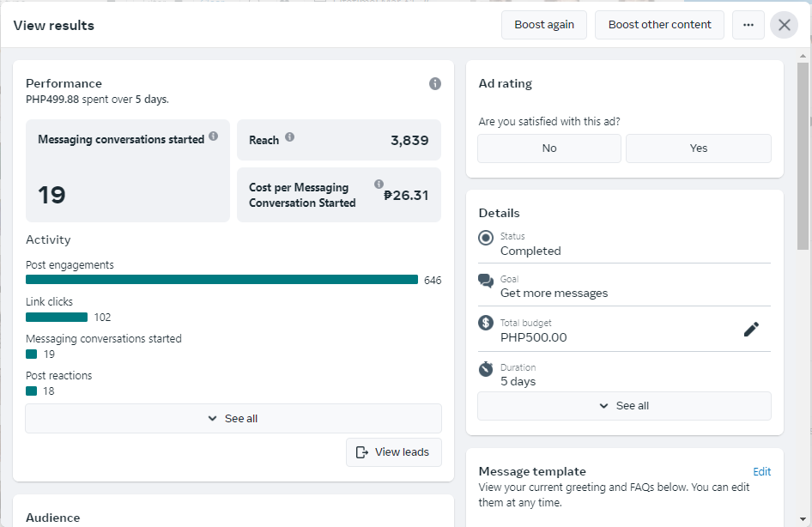Click Edit link for Message template

coord(762,471)
